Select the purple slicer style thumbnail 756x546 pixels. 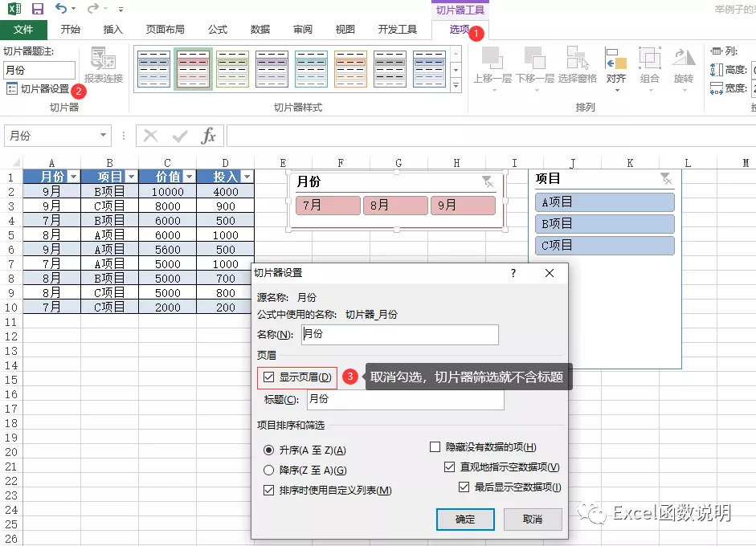point(272,69)
